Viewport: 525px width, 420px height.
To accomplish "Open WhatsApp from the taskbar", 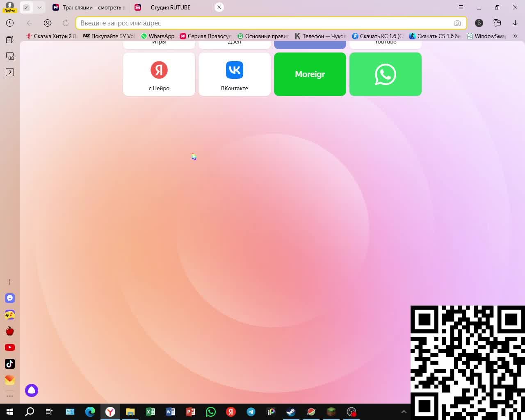I will coord(211,412).
